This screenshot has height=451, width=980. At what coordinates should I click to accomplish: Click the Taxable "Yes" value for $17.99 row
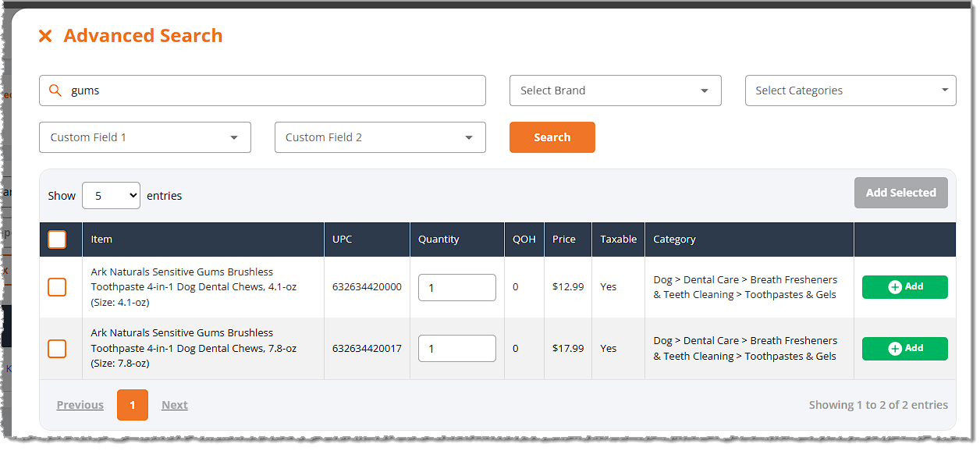tap(609, 348)
